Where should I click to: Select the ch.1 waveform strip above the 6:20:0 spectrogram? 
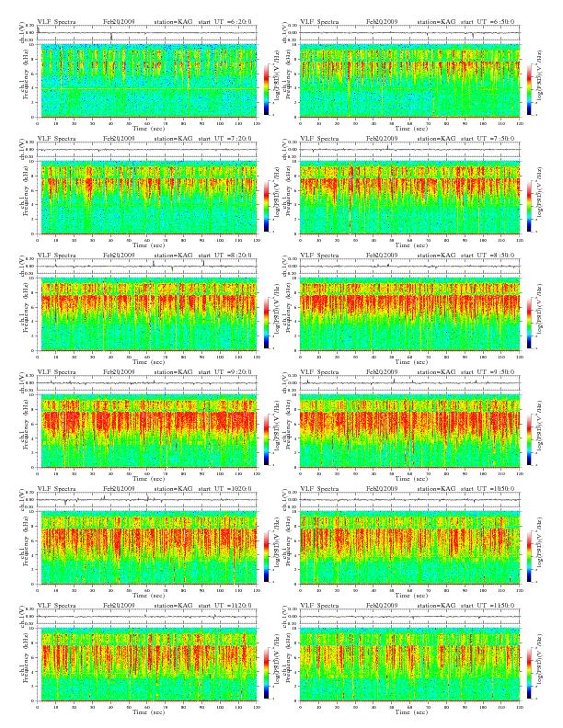[x=147, y=32]
